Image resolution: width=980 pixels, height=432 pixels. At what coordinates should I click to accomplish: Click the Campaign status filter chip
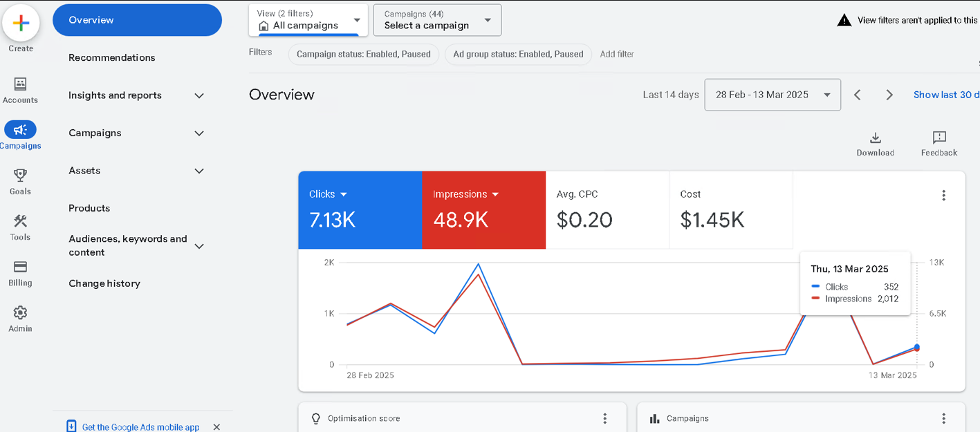tap(364, 54)
